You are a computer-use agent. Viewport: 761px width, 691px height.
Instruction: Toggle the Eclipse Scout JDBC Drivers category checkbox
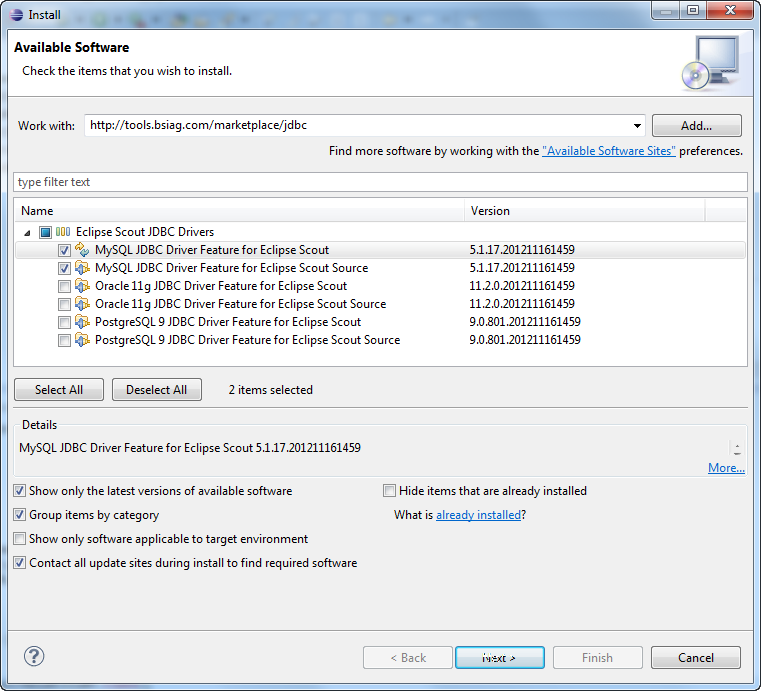45,232
